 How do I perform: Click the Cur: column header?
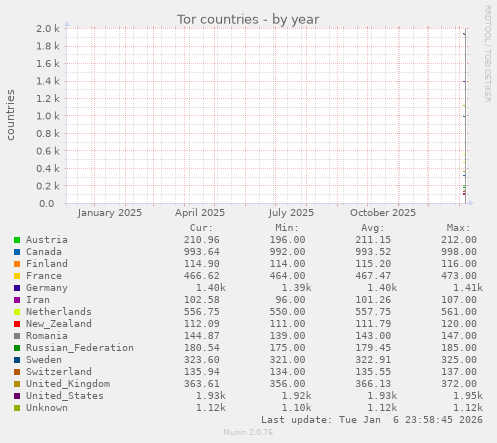pyautogui.click(x=201, y=228)
